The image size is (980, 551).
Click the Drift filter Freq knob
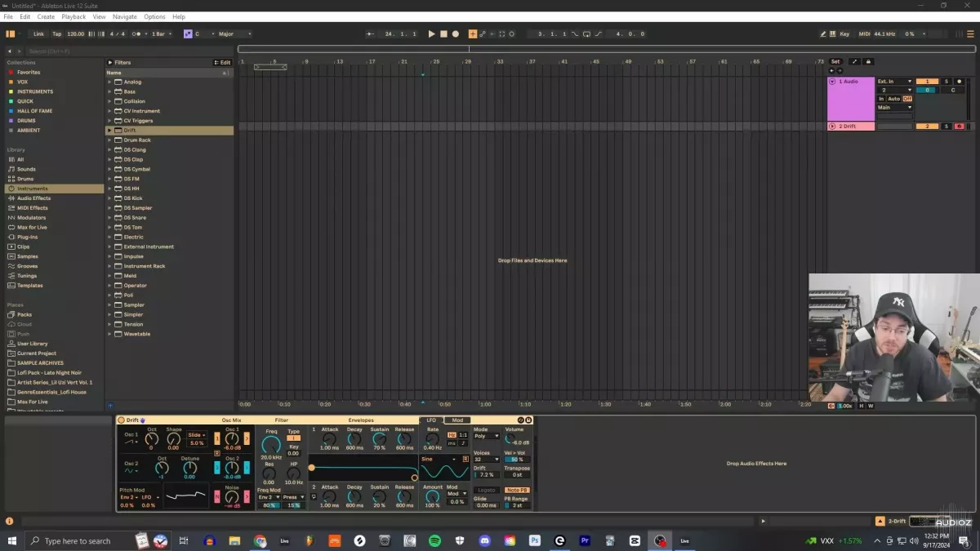(271, 445)
